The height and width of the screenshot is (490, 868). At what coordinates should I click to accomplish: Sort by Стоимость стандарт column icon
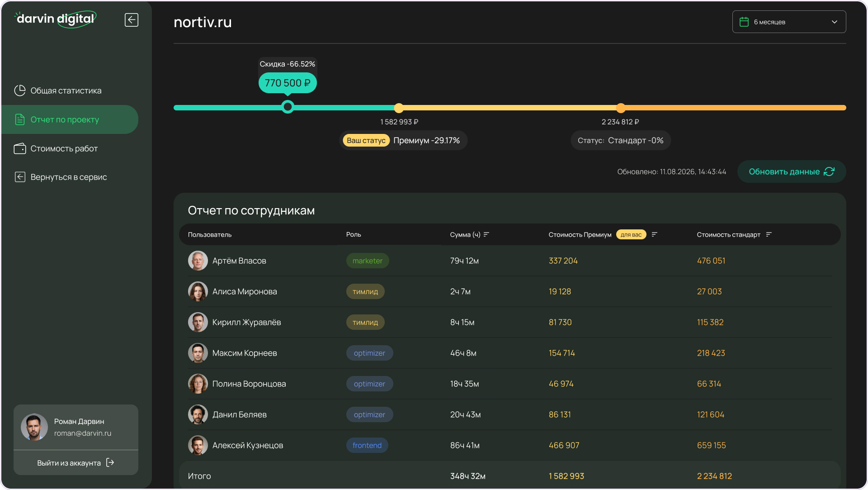[769, 234]
